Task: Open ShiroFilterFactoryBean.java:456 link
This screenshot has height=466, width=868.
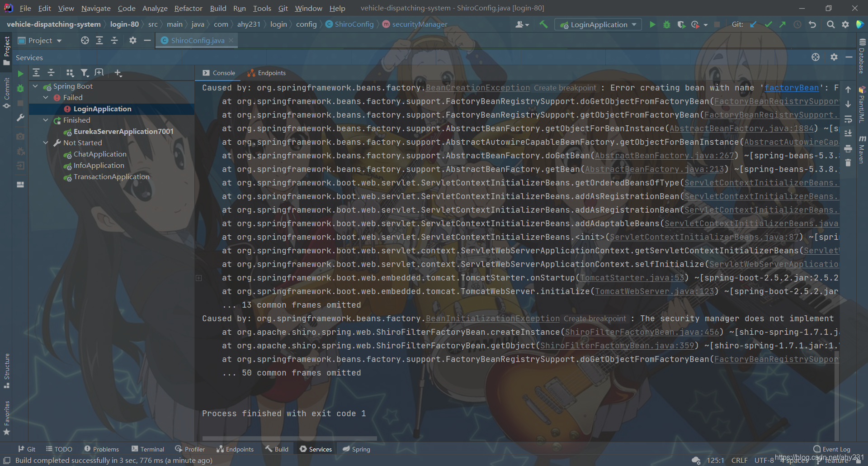Action: 642,332
